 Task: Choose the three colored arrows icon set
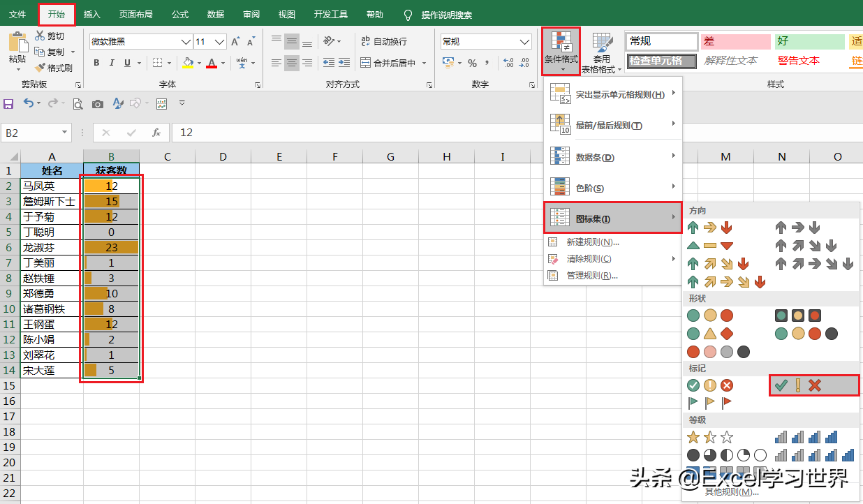click(x=710, y=228)
